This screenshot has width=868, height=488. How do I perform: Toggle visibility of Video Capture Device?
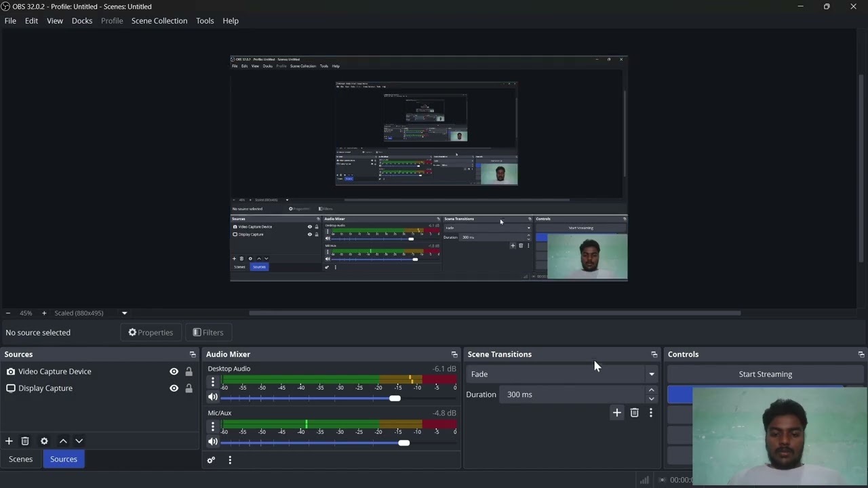pos(174,371)
